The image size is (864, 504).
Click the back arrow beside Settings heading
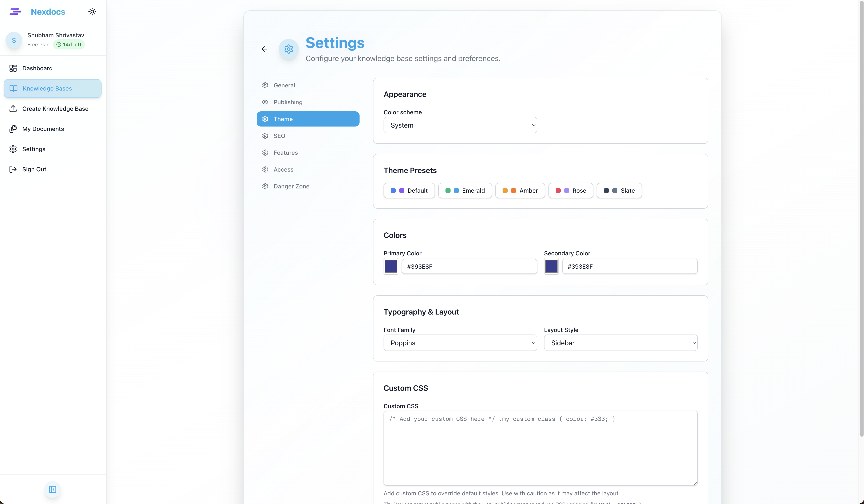[x=264, y=49]
